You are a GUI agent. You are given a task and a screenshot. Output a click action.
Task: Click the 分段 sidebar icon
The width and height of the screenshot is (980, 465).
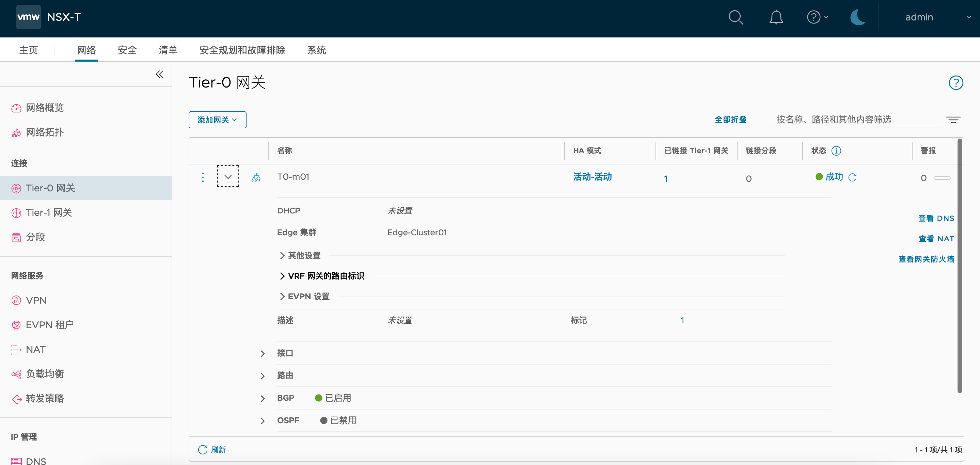[x=16, y=238]
